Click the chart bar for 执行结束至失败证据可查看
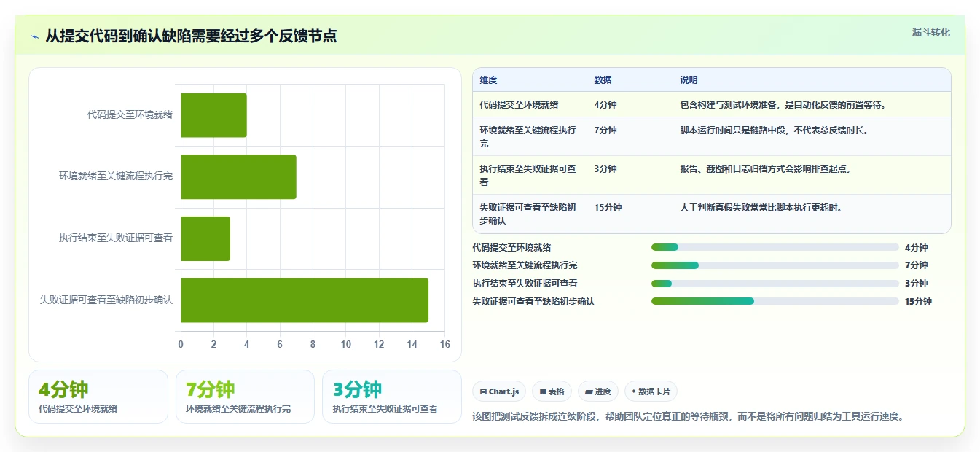This screenshot has width=980, height=452. pos(205,238)
